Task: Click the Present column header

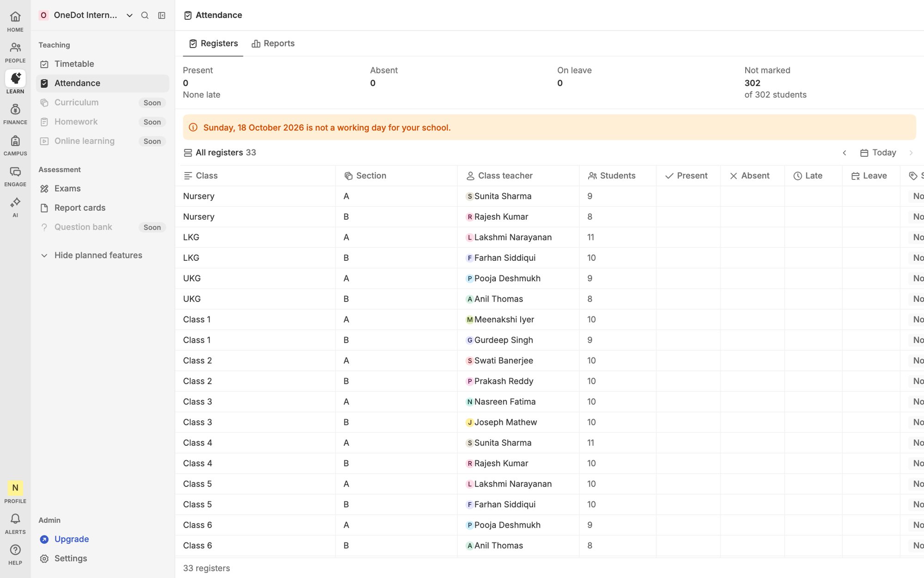Action: pyautogui.click(x=688, y=176)
